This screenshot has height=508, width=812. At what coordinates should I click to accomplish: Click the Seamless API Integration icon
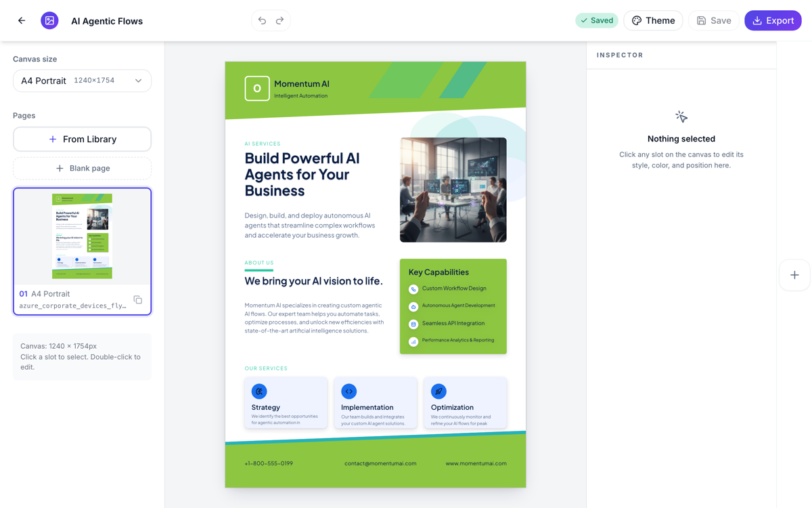click(413, 324)
